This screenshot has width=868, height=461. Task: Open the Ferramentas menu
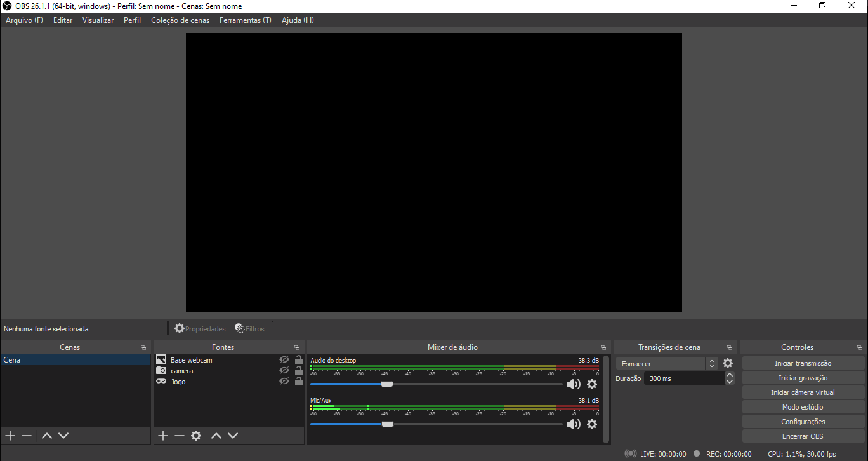(245, 20)
